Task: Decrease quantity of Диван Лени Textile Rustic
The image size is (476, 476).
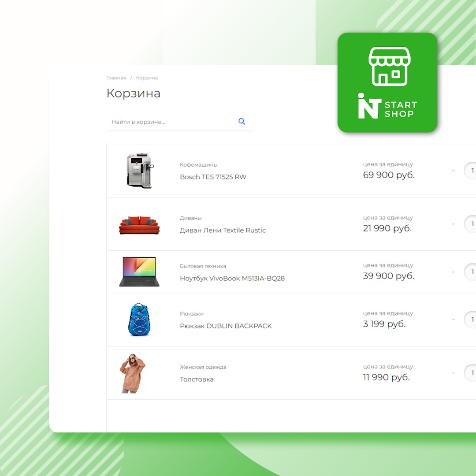Action: pos(453,224)
